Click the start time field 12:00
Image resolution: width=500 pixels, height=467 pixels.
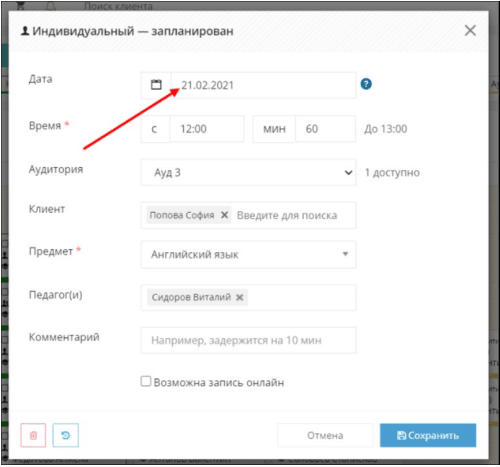tap(207, 129)
